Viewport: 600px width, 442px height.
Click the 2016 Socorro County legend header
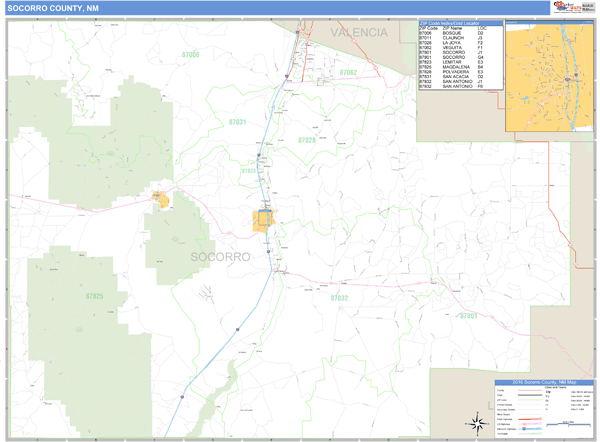pos(545,384)
